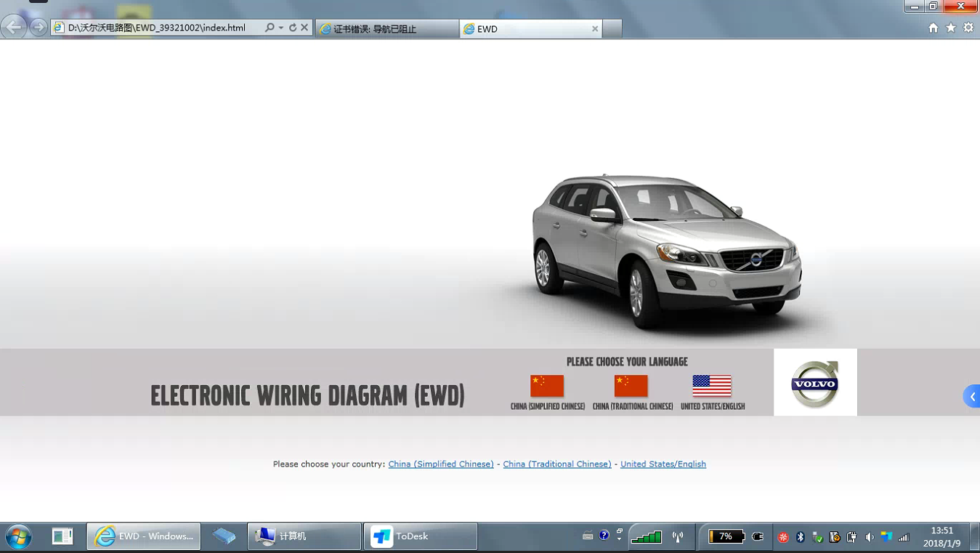Click the silver Volvo XC60 car image
Viewport: 980px width, 553px height.
point(667,253)
